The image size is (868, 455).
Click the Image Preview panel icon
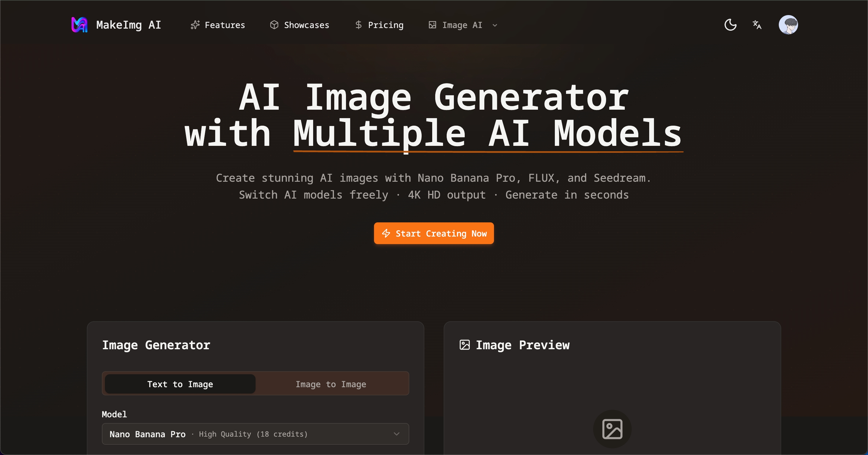point(465,344)
